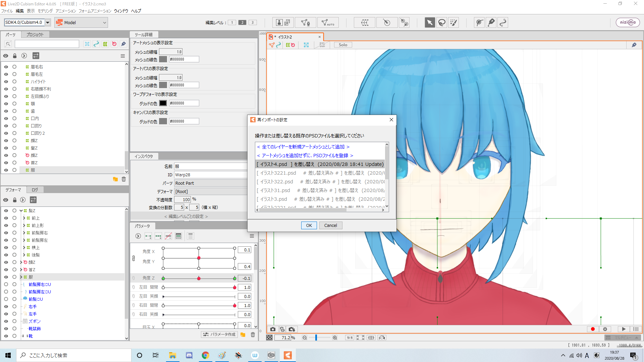The image size is (644, 362).
Task: Expand the 横上 deformer
Action: coord(24,248)
